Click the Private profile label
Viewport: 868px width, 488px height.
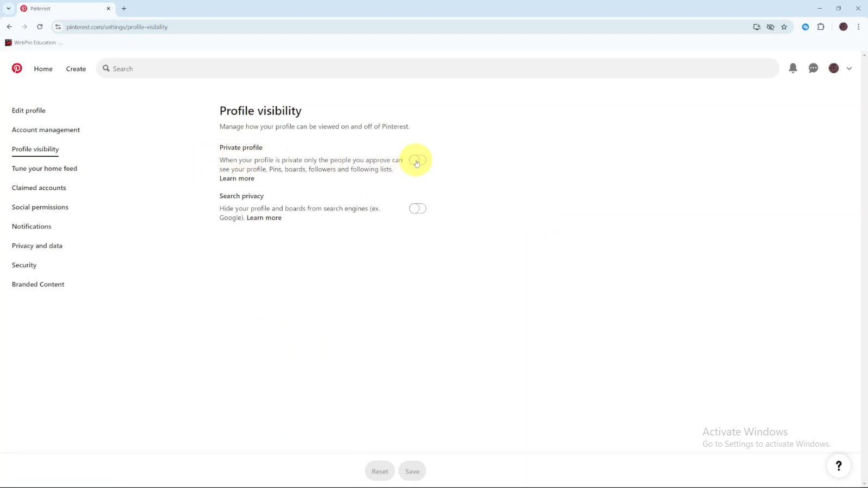point(241,147)
